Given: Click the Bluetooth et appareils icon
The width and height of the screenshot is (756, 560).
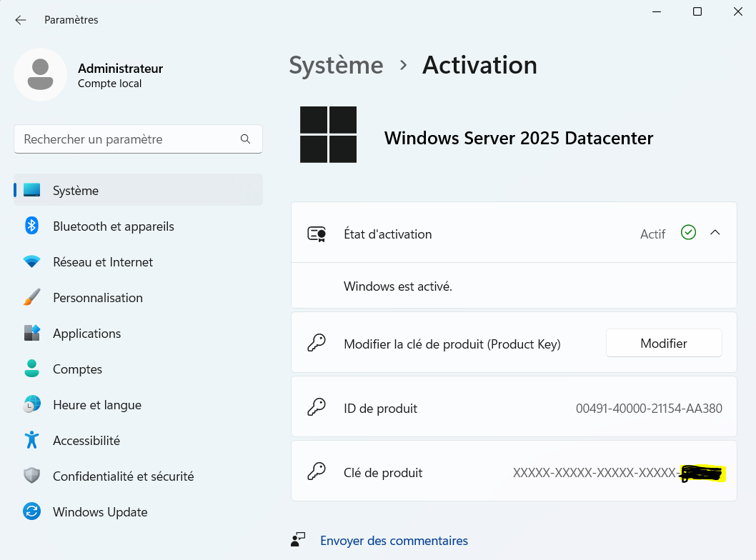Looking at the screenshot, I should [x=31, y=226].
